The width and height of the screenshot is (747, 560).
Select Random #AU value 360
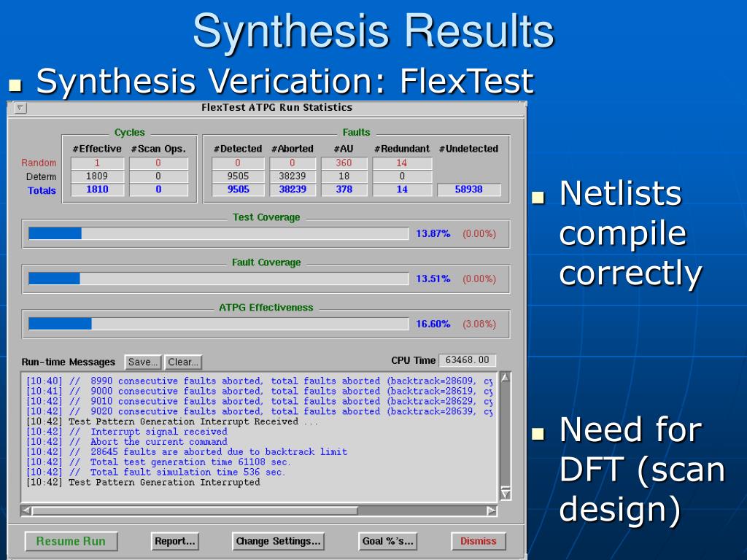[x=344, y=163]
